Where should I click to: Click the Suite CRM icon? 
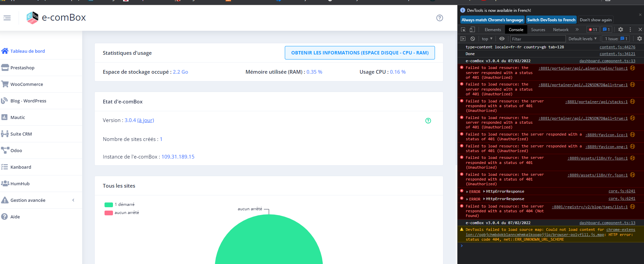tap(5, 134)
